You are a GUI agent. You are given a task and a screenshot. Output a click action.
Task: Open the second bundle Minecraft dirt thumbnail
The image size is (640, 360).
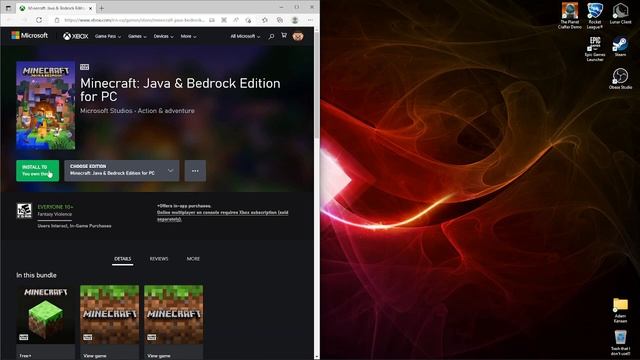(x=109, y=314)
